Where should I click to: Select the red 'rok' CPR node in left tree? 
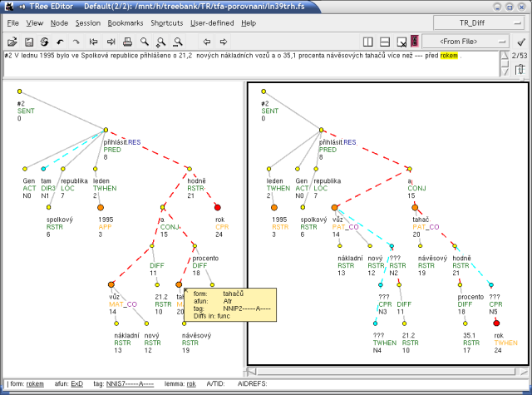point(218,207)
